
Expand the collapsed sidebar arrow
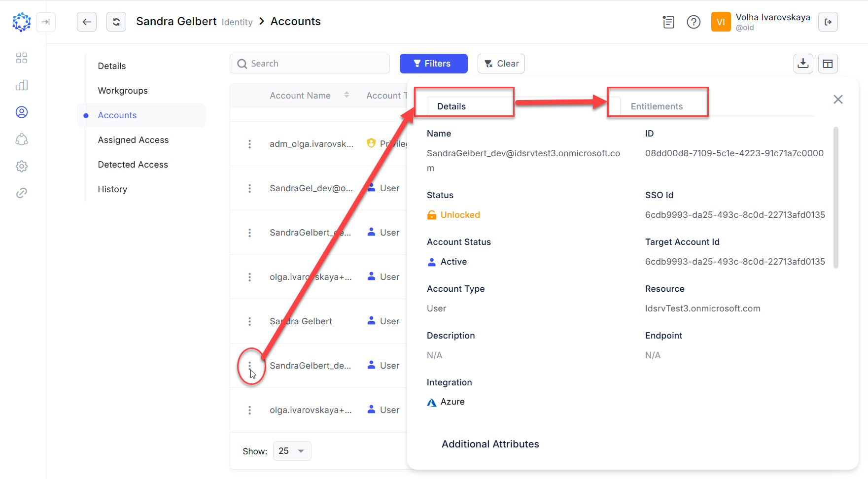pyautogui.click(x=46, y=22)
